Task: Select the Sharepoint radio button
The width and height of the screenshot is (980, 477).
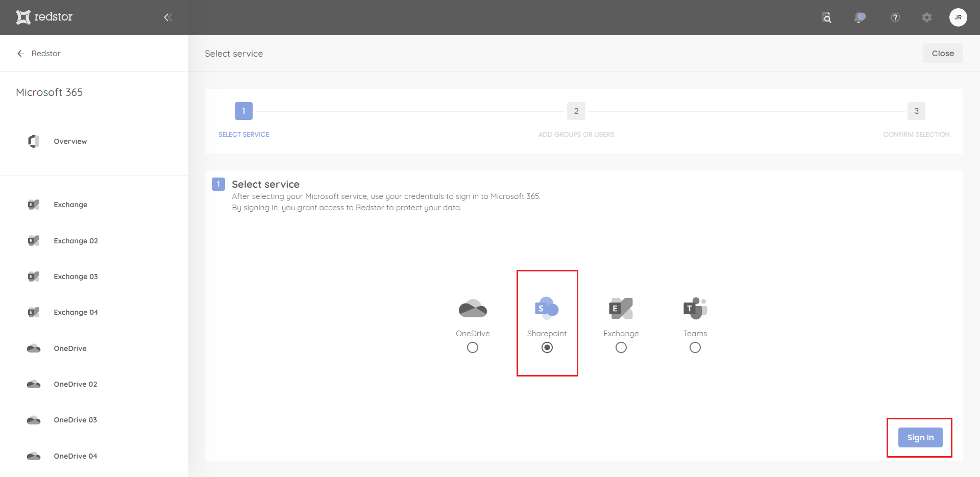Action: pyautogui.click(x=547, y=347)
